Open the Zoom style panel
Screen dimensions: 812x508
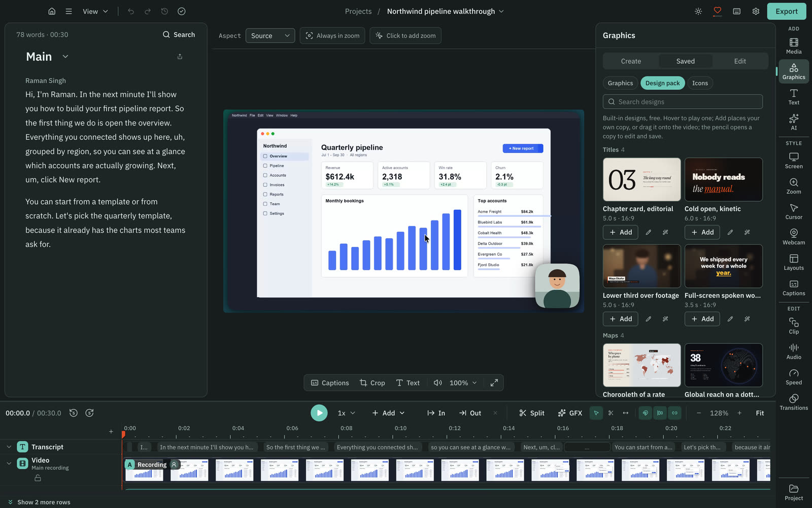click(x=794, y=186)
